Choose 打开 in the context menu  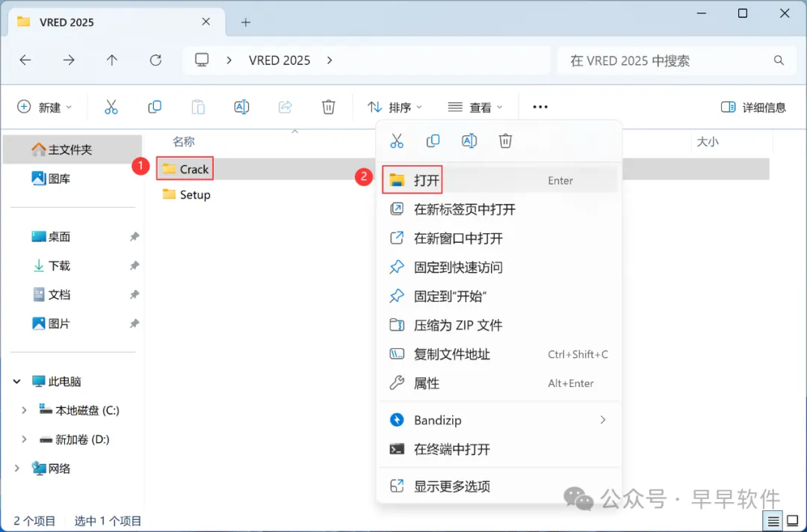point(499,180)
